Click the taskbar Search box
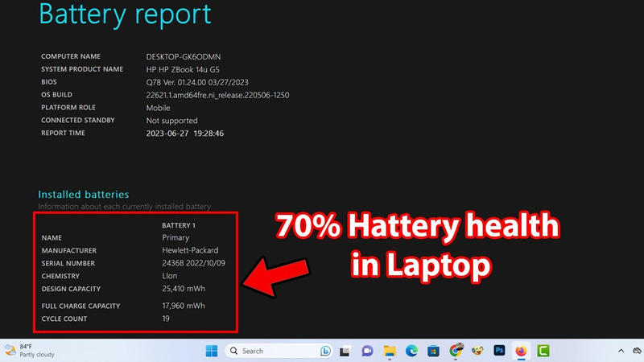Viewport: 644px width, 362px height. [279, 351]
